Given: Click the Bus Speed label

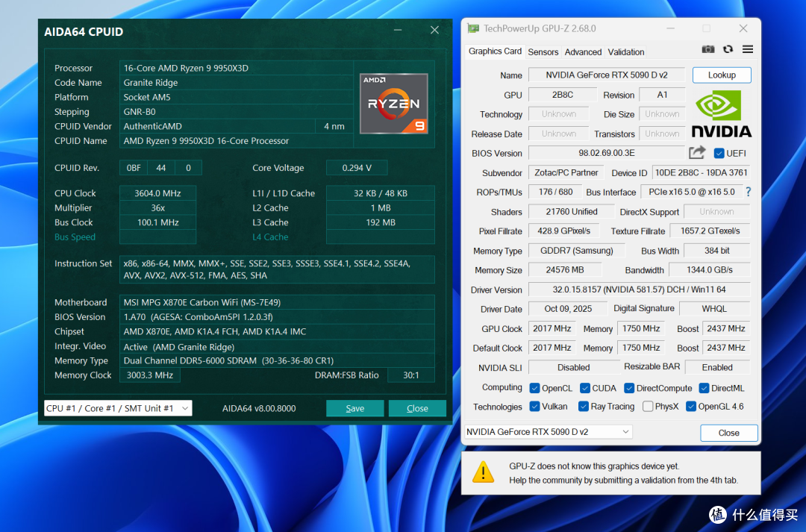Looking at the screenshot, I should coord(75,237).
